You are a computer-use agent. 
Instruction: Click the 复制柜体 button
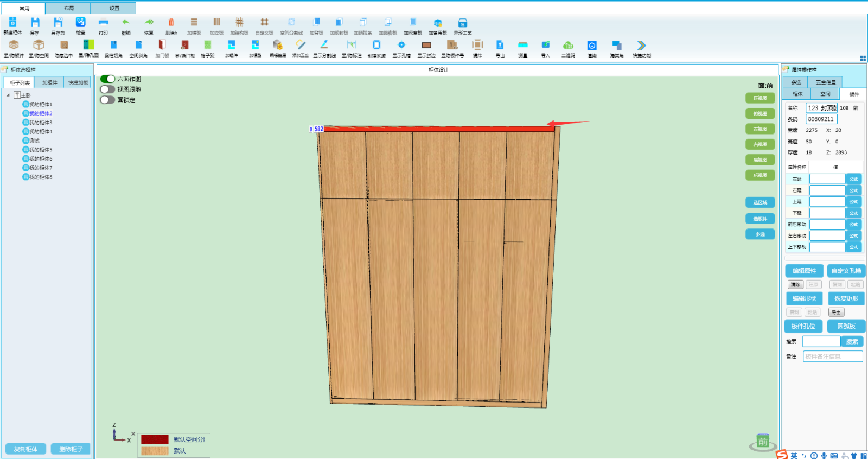click(25, 449)
